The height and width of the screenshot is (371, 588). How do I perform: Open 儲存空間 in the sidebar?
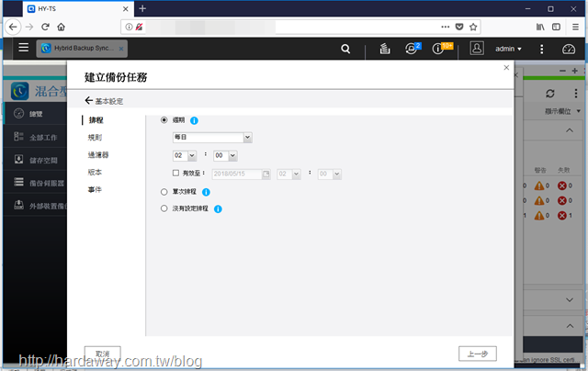point(35,160)
